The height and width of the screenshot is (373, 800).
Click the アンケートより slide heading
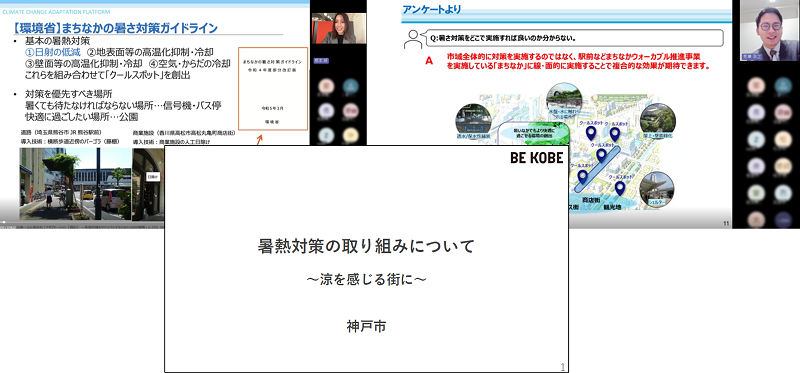point(432,9)
